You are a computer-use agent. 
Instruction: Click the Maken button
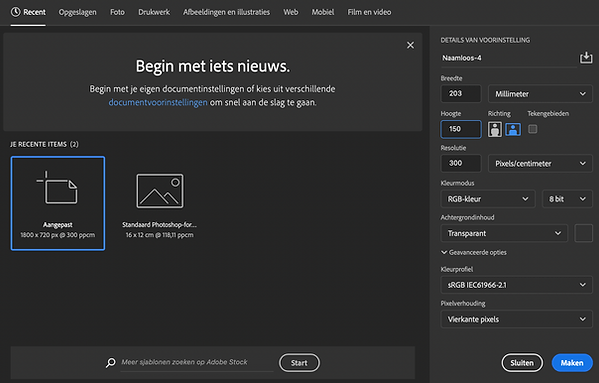572,363
